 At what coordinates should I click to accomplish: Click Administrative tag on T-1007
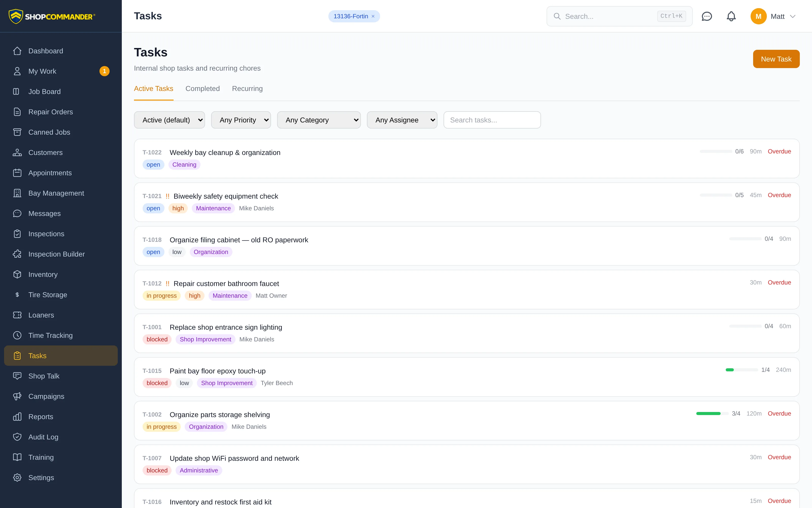(199, 470)
